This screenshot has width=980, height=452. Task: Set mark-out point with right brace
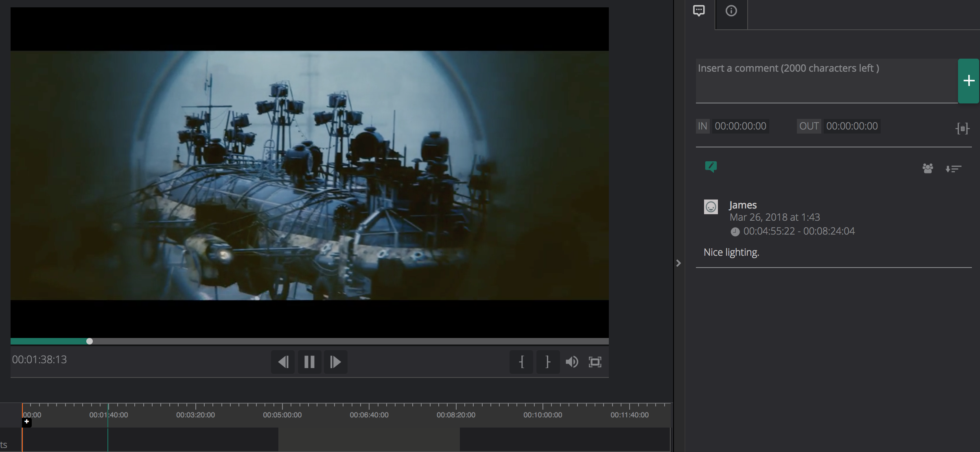(548, 362)
